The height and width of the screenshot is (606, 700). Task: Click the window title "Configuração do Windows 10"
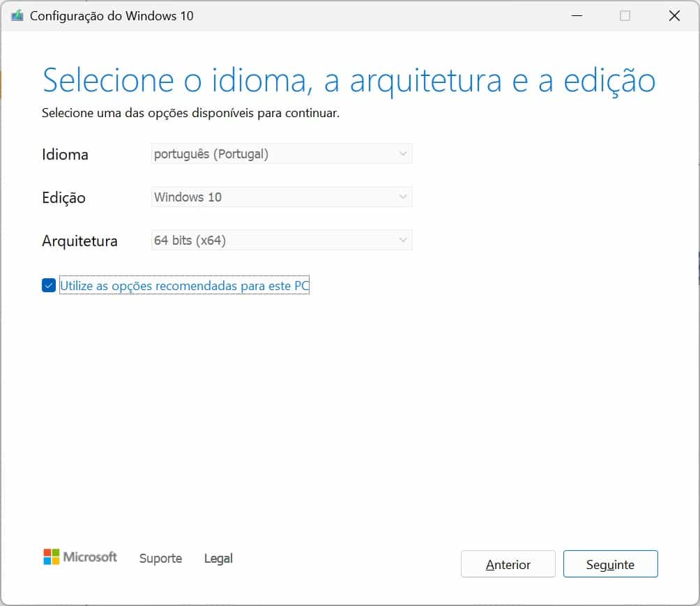[112, 16]
